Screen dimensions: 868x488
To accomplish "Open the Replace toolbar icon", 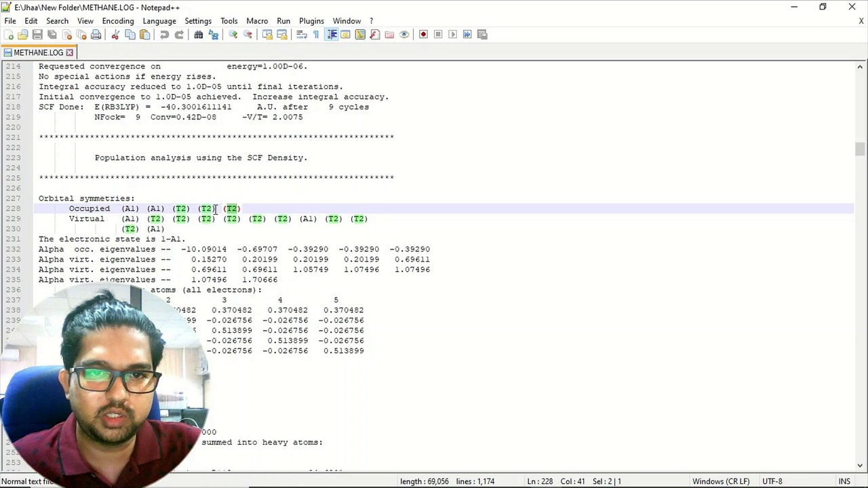I will coord(214,35).
